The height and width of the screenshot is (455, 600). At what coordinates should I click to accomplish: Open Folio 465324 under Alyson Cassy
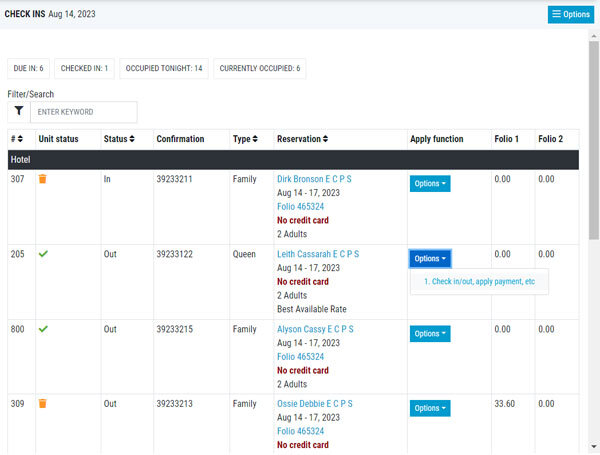coord(300,357)
